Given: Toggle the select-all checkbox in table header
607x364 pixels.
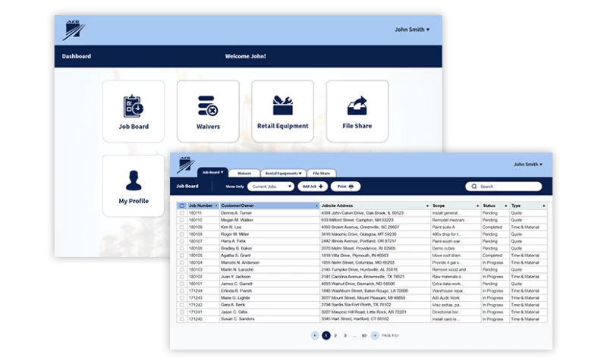Looking at the screenshot, I should coord(182,206).
